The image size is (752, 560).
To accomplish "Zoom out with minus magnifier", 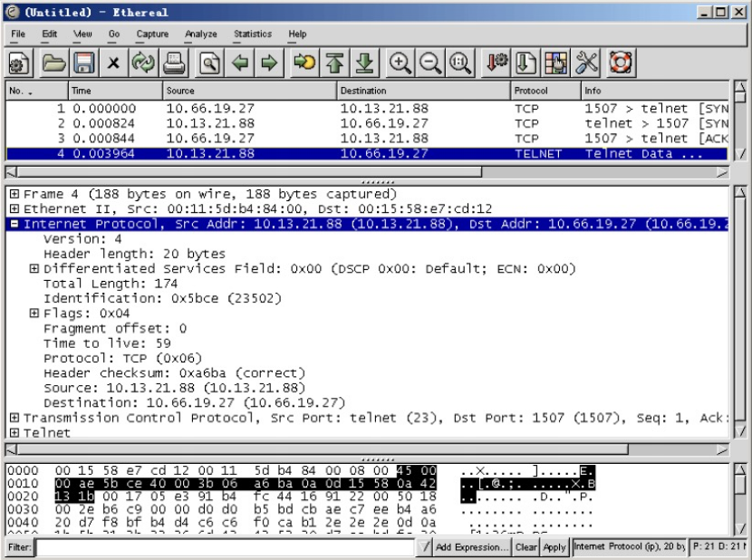I will 430,63.
